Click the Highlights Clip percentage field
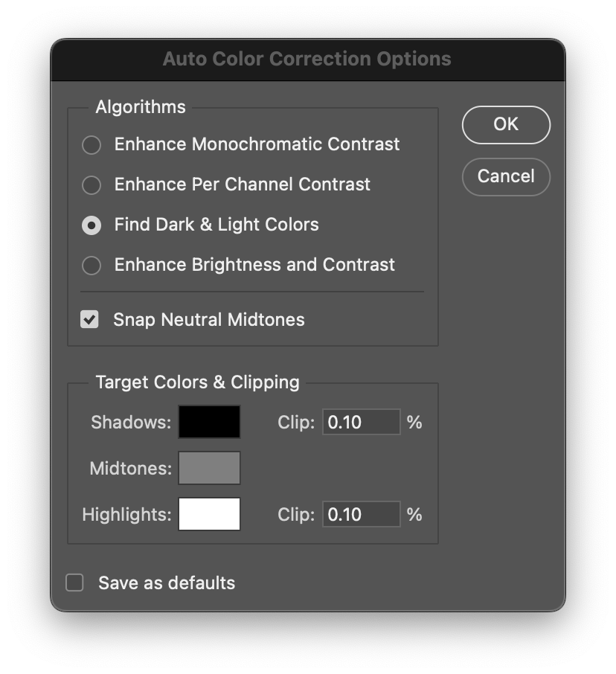616x674 pixels. coord(361,515)
